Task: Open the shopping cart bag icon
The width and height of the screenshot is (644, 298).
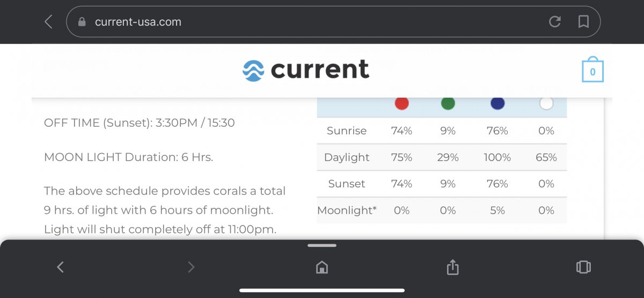Action: (x=592, y=70)
